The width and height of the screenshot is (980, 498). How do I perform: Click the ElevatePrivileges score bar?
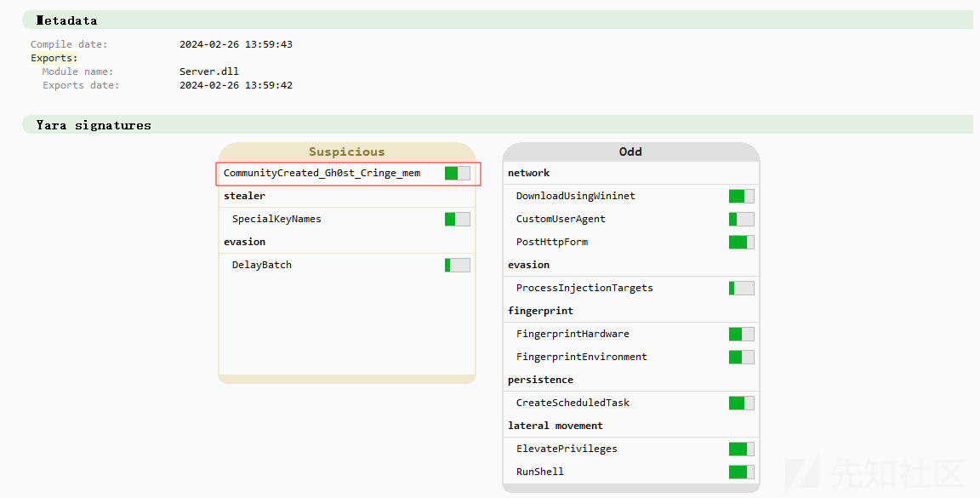click(741, 449)
